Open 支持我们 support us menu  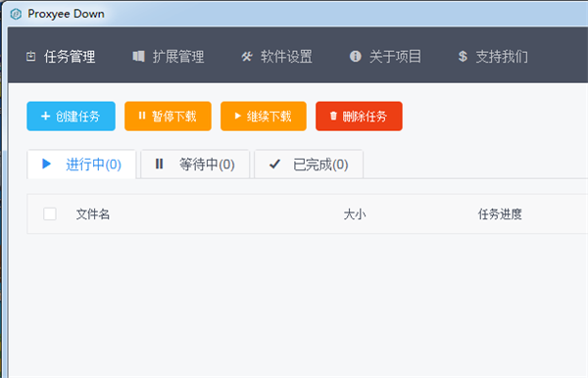coord(493,57)
